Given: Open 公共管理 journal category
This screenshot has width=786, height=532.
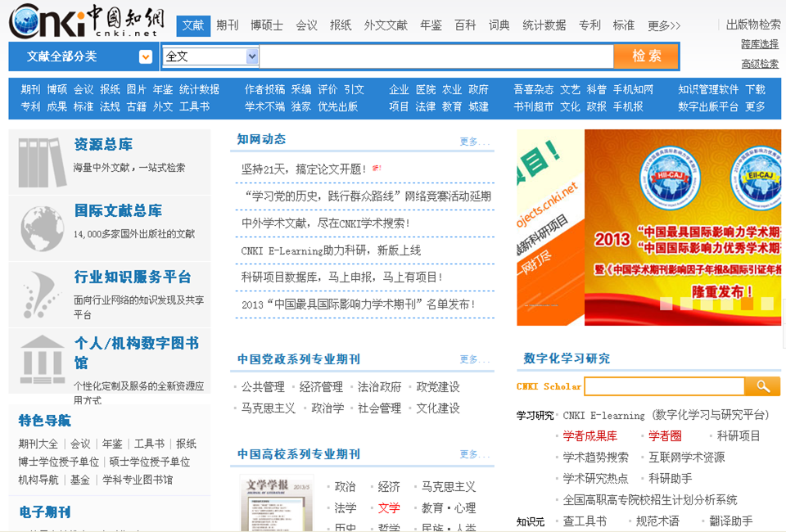Looking at the screenshot, I should pos(263,387).
